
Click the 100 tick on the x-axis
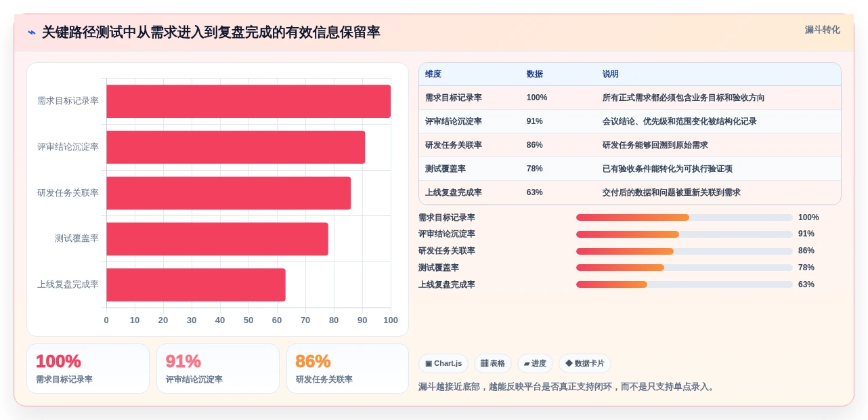(x=391, y=320)
